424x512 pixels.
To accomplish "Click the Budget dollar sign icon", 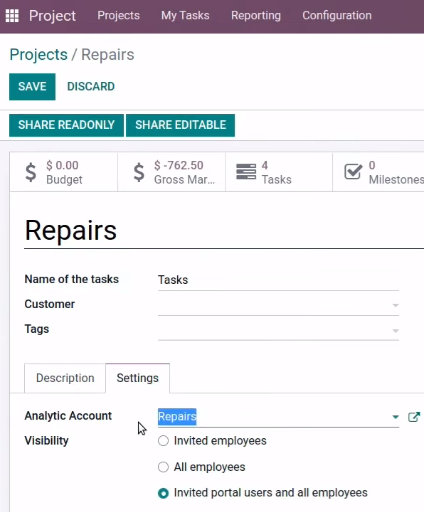I will 31,172.
